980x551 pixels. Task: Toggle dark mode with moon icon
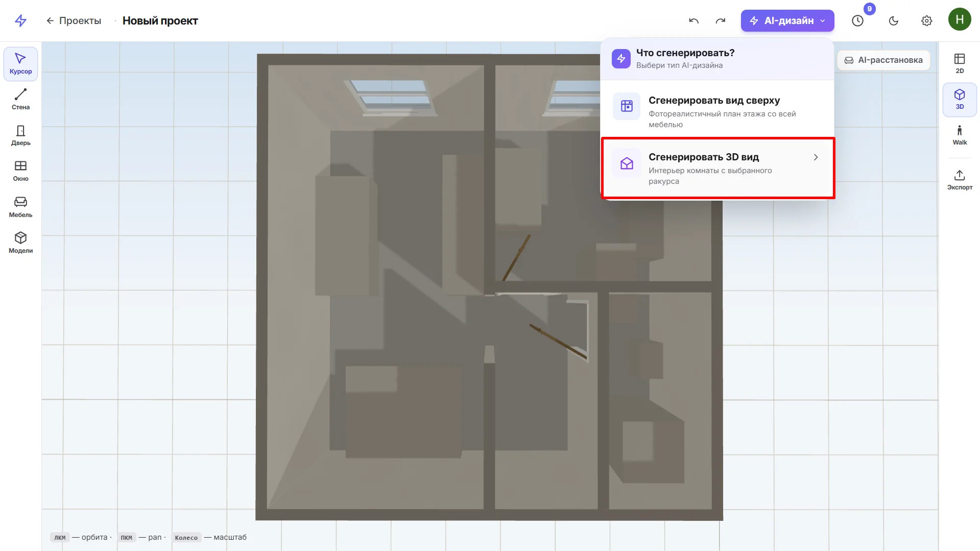[894, 21]
